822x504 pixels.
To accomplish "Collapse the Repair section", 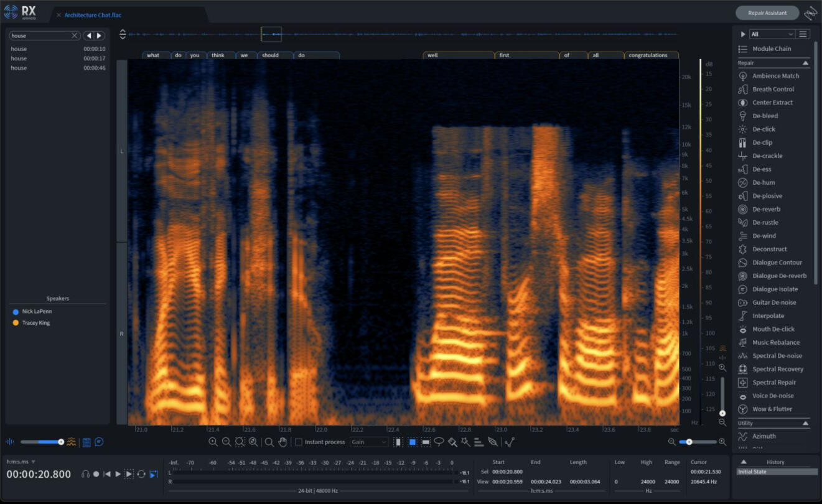I will [805, 63].
